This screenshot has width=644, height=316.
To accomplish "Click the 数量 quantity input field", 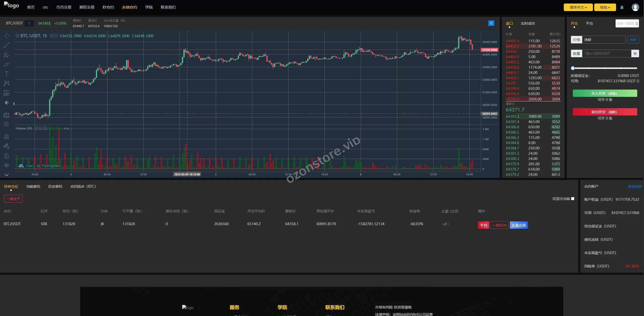I will point(606,54).
